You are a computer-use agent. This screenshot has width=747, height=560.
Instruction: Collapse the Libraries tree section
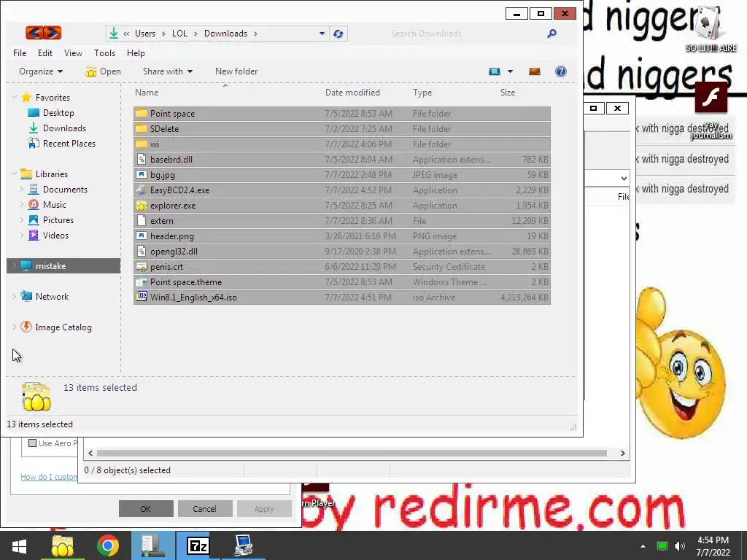(15, 174)
